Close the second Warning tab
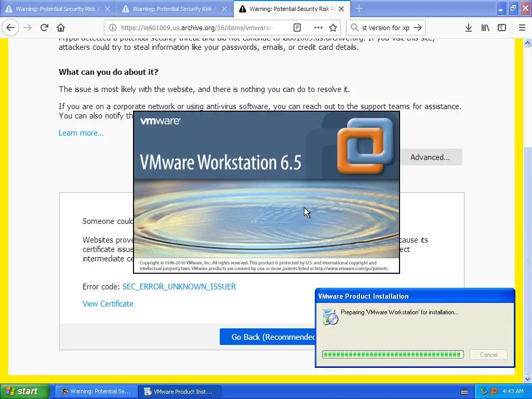The height and width of the screenshot is (399, 532). click(x=224, y=9)
